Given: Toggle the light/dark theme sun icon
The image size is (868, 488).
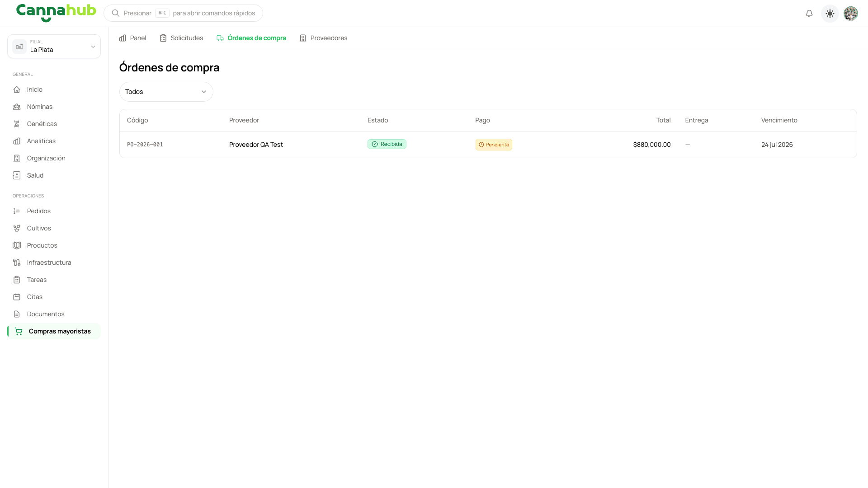Looking at the screenshot, I should [830, 14].
